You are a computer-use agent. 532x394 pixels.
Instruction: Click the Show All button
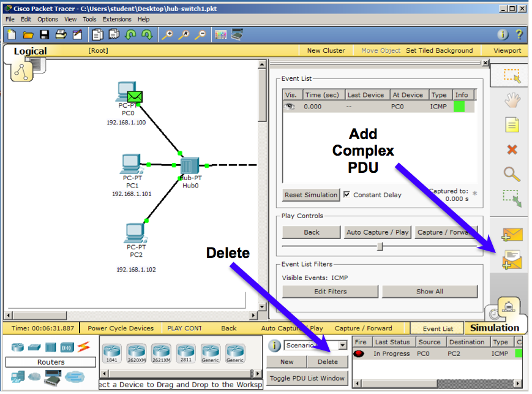coord(430,292)
